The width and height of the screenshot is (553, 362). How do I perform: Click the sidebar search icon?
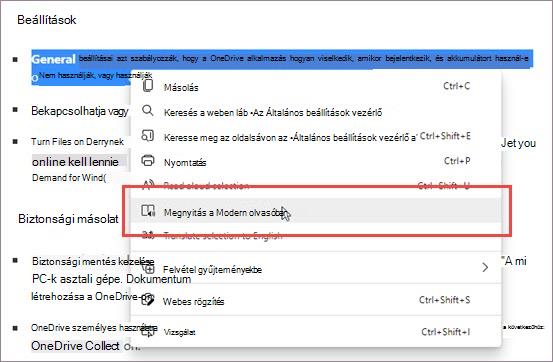click(x=147, y=135)
